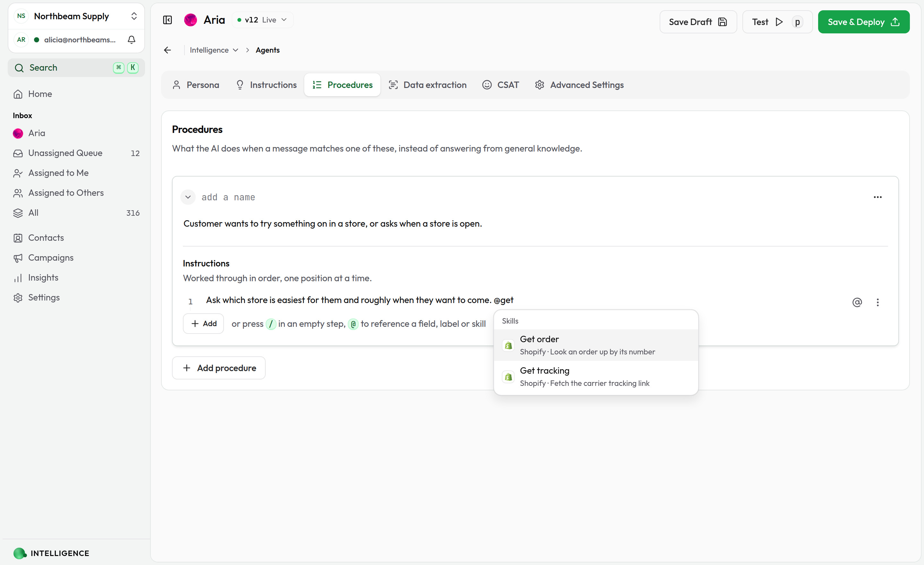Open Settings in sidebar
The image size is (924, 565).
76,298
